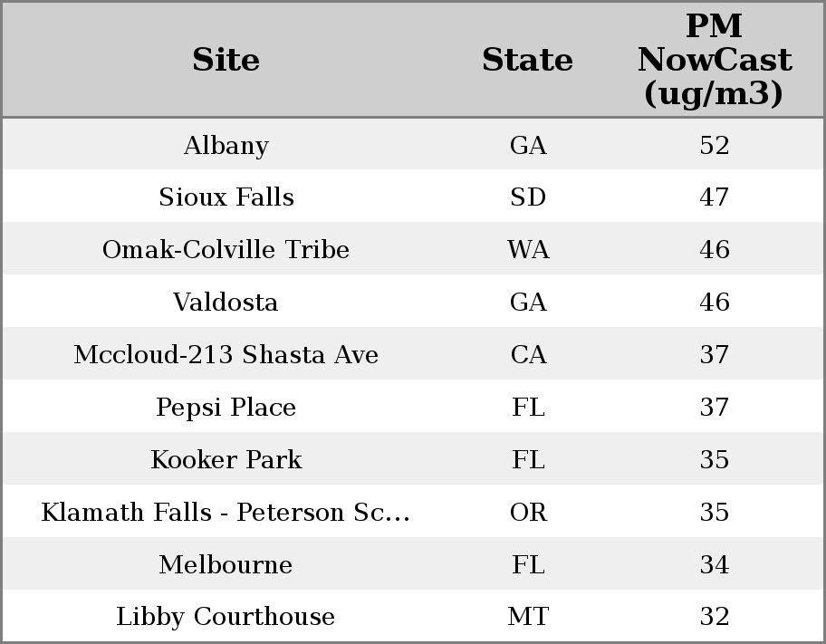826x644 pixels.
Task: Click Sioux Falls' PM value 47
Action: tap(714, 197)
